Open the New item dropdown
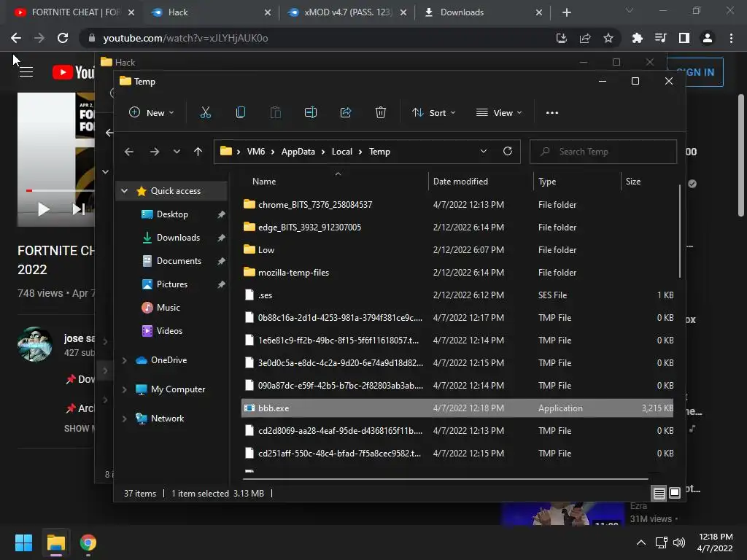747x560 pixels. coord(152,113)
